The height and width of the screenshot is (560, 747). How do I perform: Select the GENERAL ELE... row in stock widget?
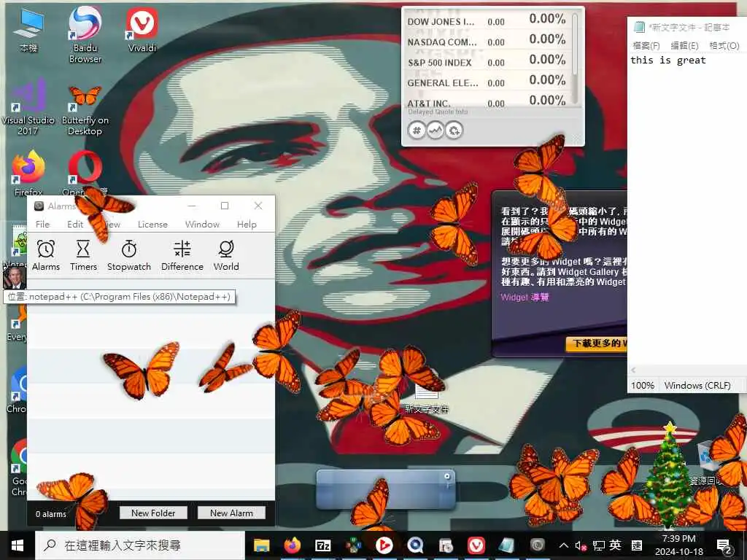pos(487,82)
